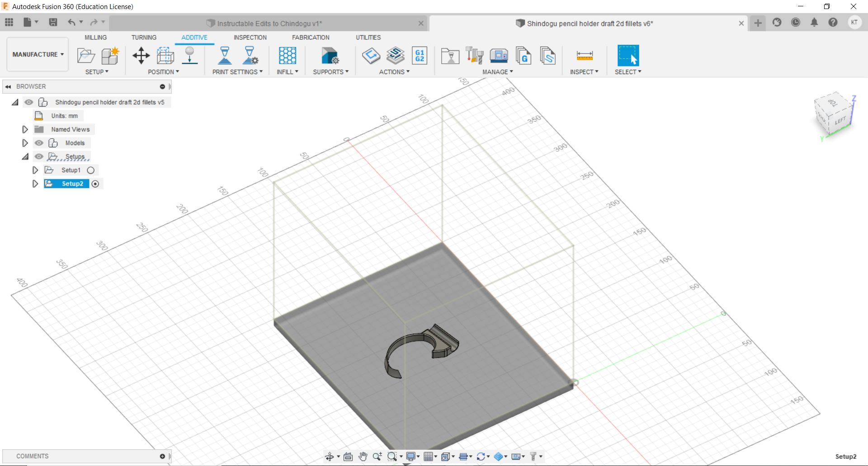Click the Look At icon in navigation bar

click(348, 457)
